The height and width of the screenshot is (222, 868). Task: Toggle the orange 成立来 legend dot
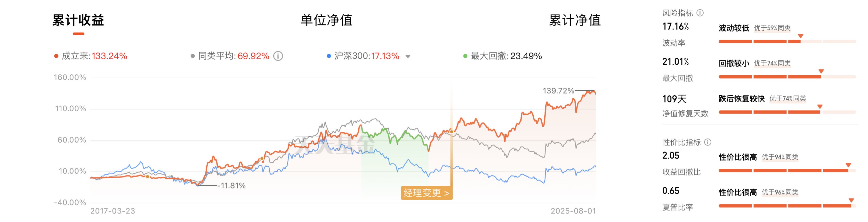click(x=56, y=56)
